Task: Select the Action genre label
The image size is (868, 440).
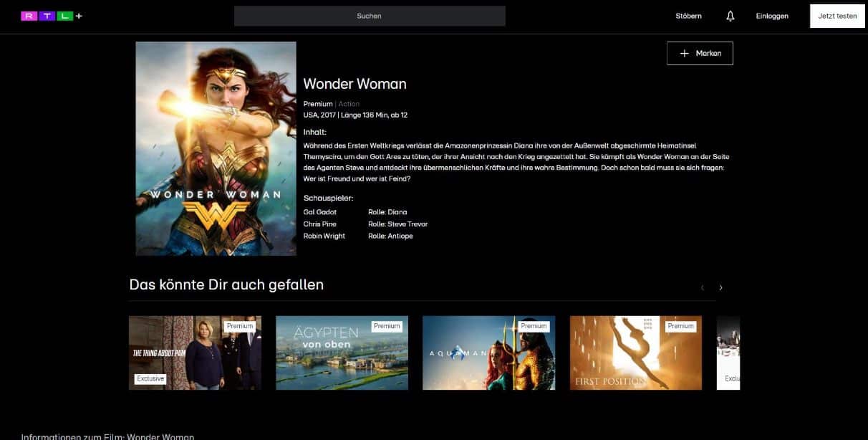Action: click(x=349, y=104)
